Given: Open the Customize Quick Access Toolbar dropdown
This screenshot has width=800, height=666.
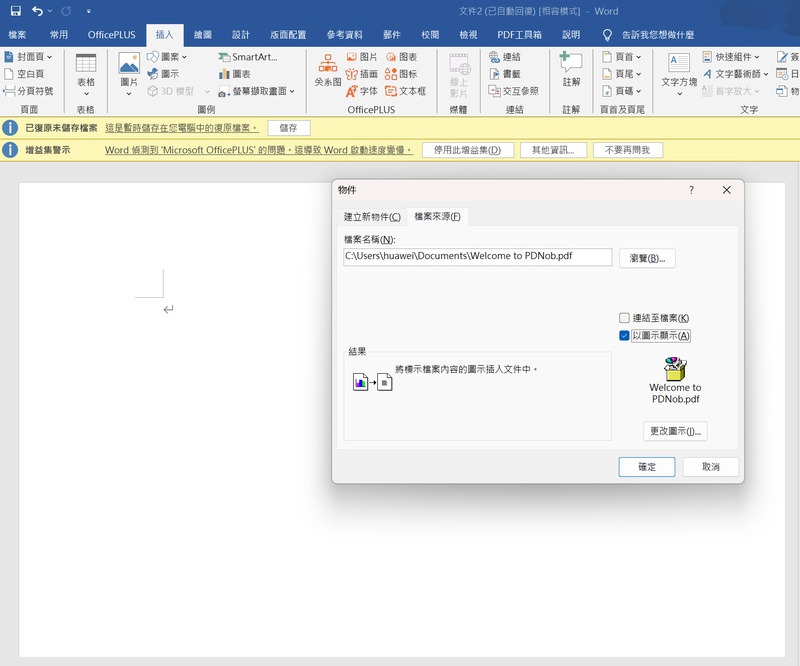Looking at the screenshot, I should 88,11.
